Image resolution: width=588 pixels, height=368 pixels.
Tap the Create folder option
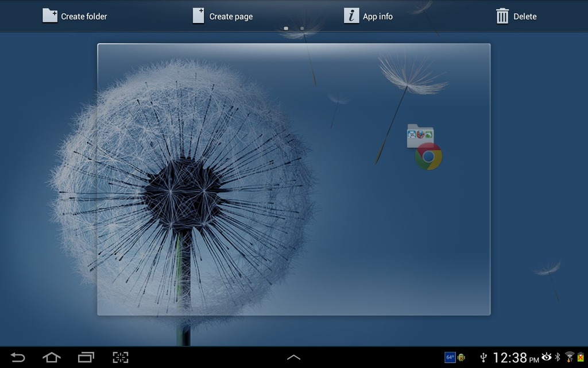coord(75,16)
